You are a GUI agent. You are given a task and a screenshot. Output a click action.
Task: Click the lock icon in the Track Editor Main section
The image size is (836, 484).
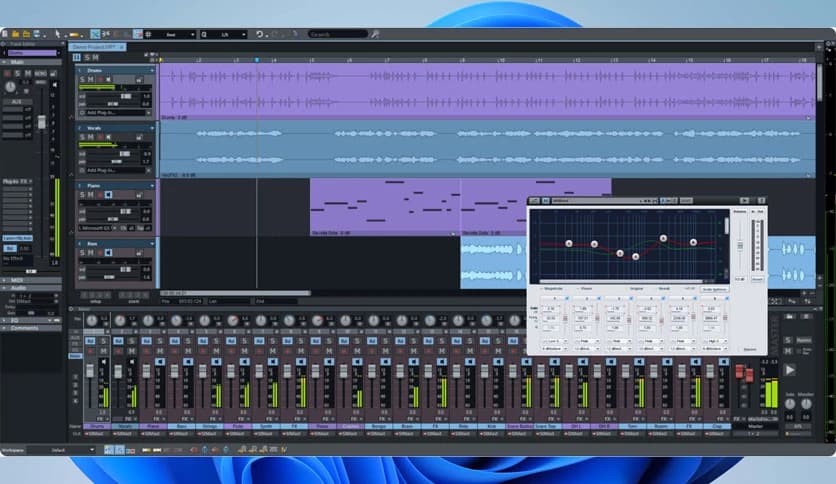(x=53, y=74)
